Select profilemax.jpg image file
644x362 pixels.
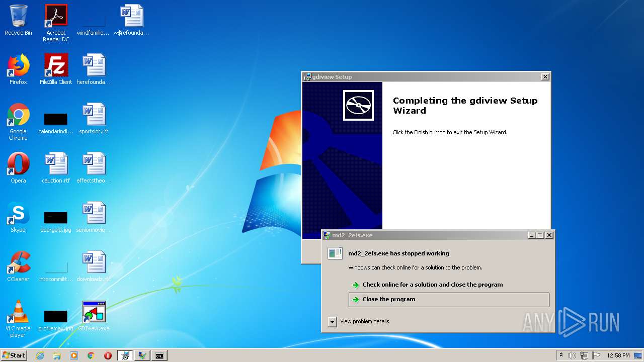[56, 321]
